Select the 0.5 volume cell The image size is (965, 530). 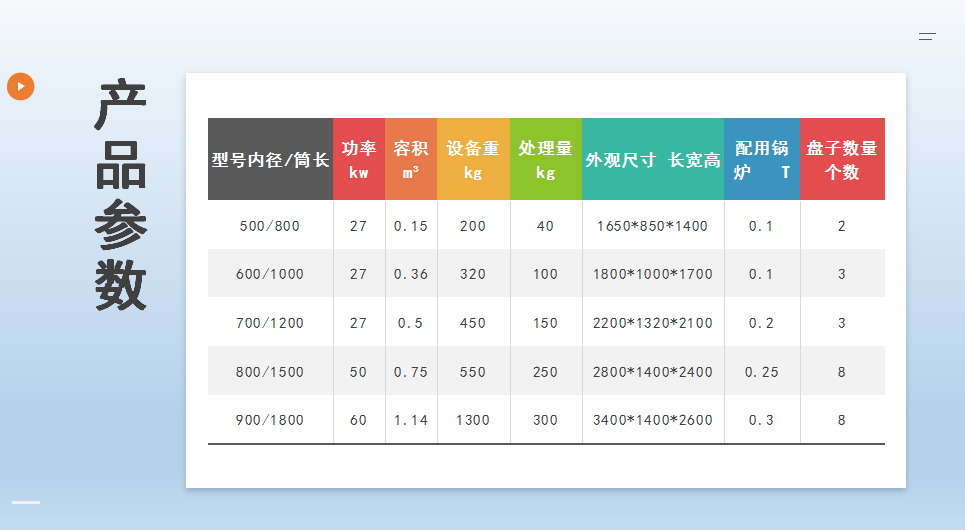pos(411,323)
